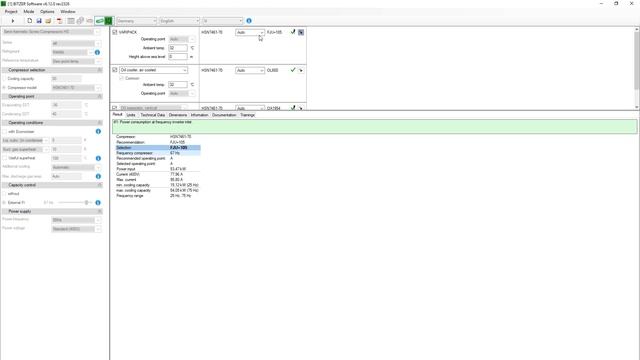Open the Project menu

tap(11, 11)
